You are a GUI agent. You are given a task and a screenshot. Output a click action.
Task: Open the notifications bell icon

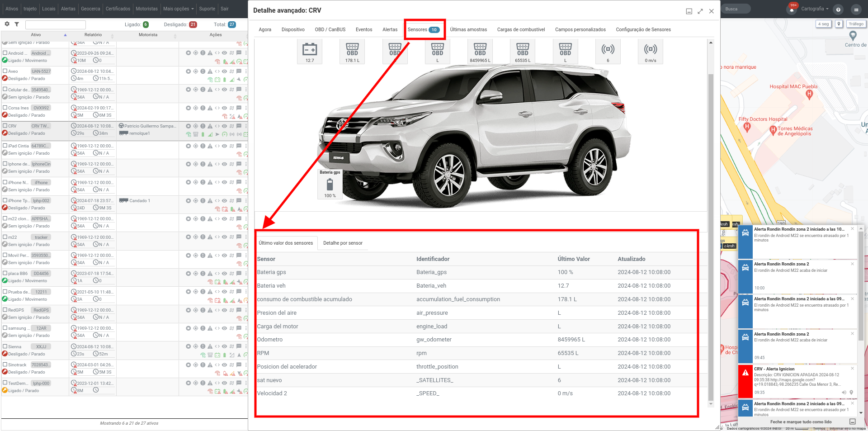(792, 9)
